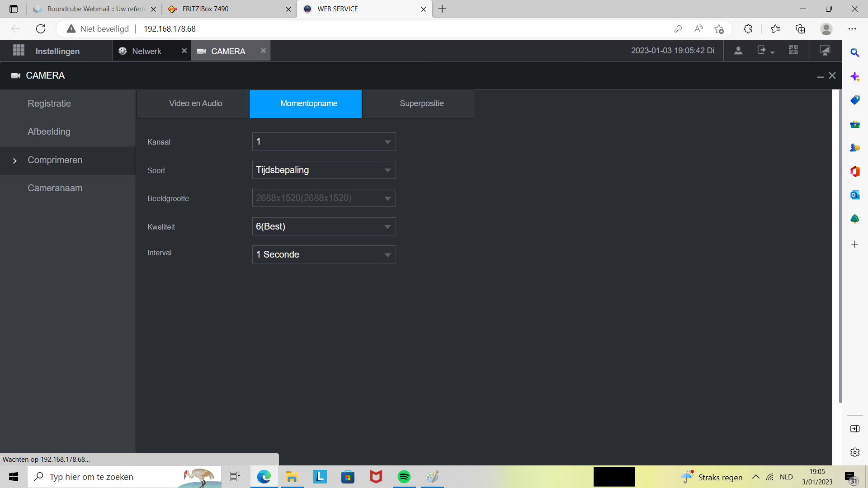Open browser extensions icon

tap(748, 29)
